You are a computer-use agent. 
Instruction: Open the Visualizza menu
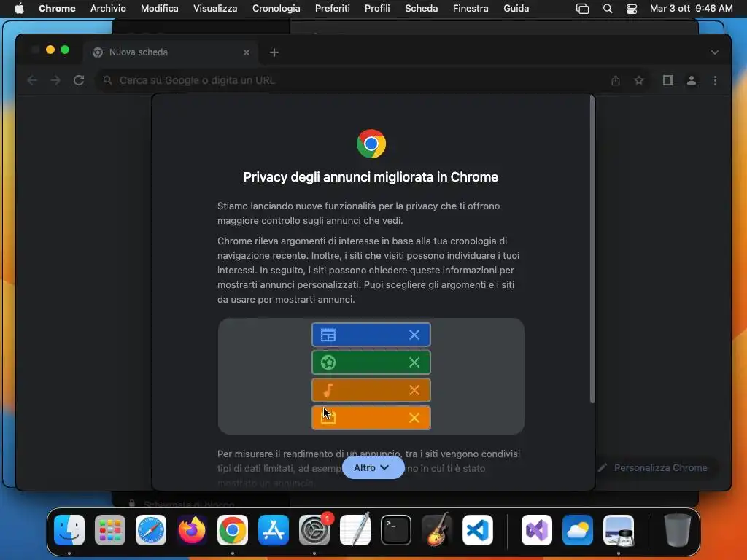[x=215, y=8]
